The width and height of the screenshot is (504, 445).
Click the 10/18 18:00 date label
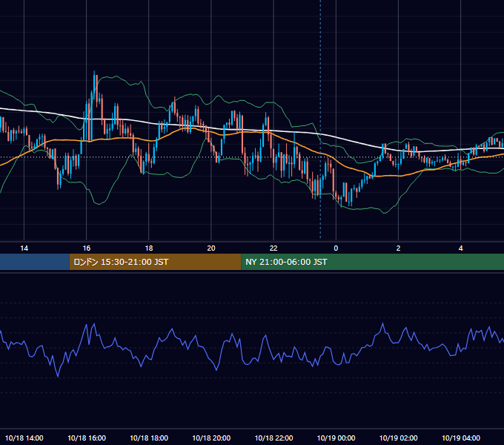click(x=149, y=438)
